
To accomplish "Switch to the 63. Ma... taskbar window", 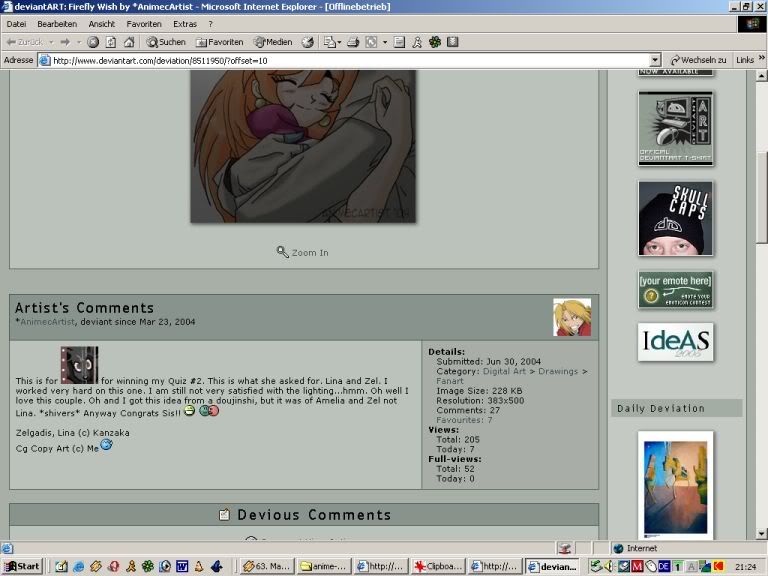I will pos(268,566).
